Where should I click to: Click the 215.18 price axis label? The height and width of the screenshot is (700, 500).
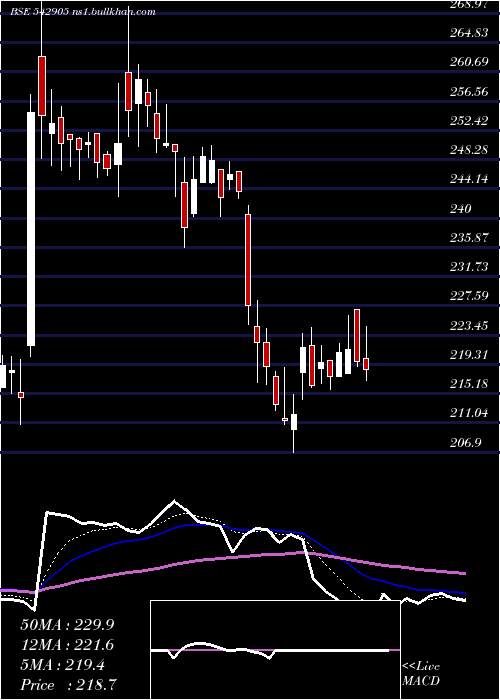(468, 384)
